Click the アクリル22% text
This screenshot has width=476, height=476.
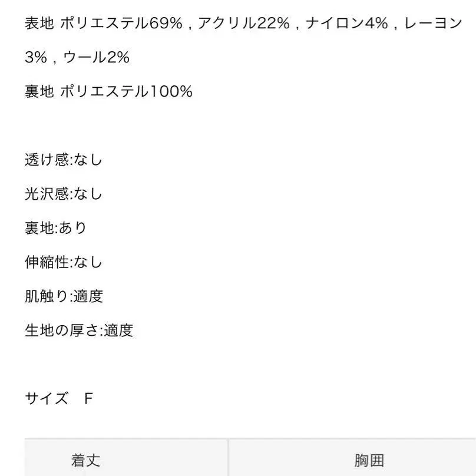click(x=243, y=24)
